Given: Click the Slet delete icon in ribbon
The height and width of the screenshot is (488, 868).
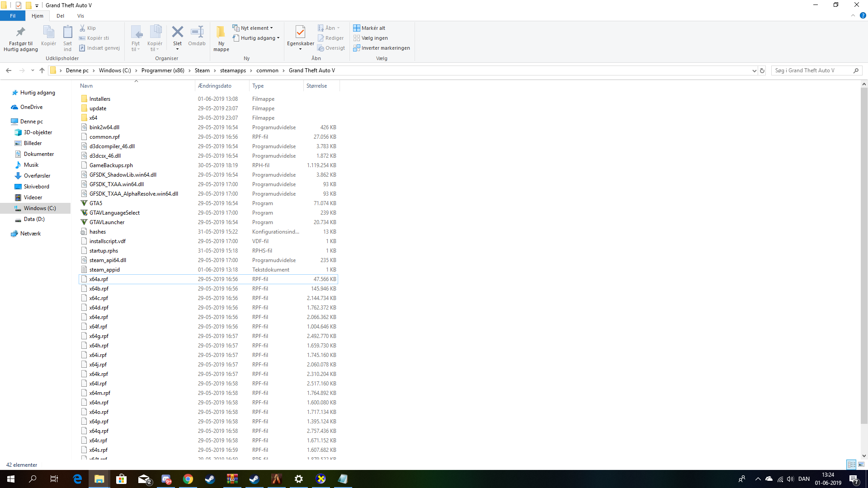Looking at the screenshot, I should [x=177, y=33].
